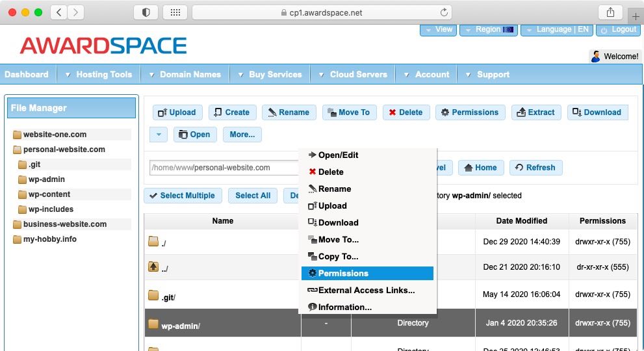Click the Extract toolbar button
The height and width of the screenshot is (351, 644).
pos(536,112)
